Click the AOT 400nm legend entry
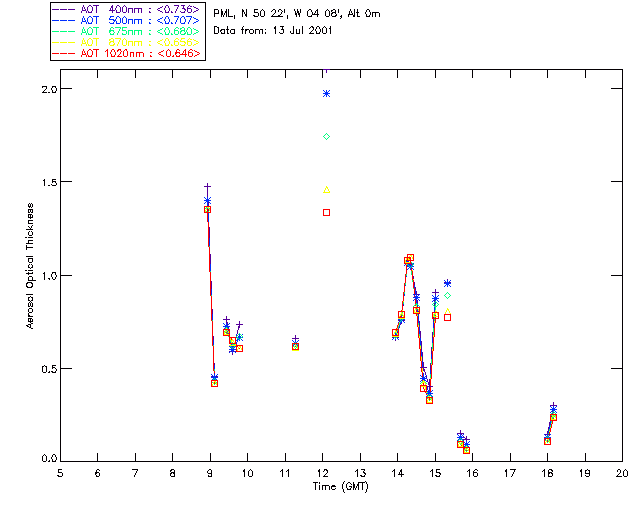 [x=126, y=9]
